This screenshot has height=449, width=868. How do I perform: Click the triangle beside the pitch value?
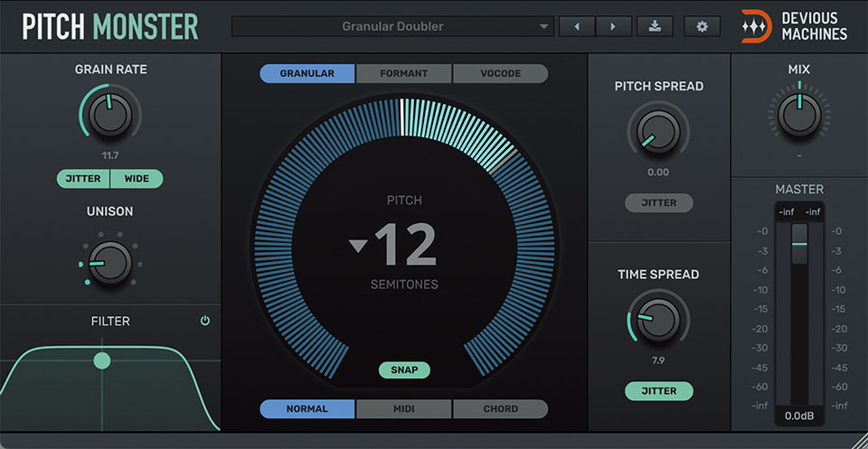(359, 246)
